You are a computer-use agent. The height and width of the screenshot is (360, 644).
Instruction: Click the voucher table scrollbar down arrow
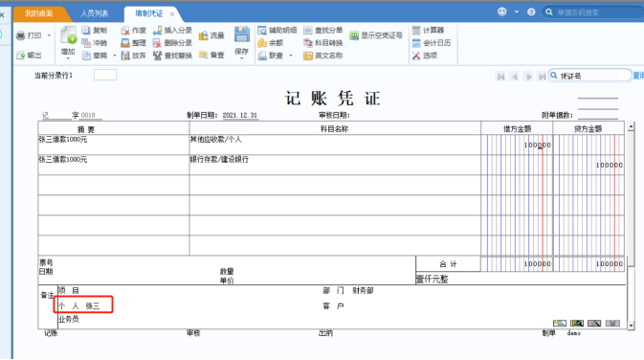tap(631, 326)
